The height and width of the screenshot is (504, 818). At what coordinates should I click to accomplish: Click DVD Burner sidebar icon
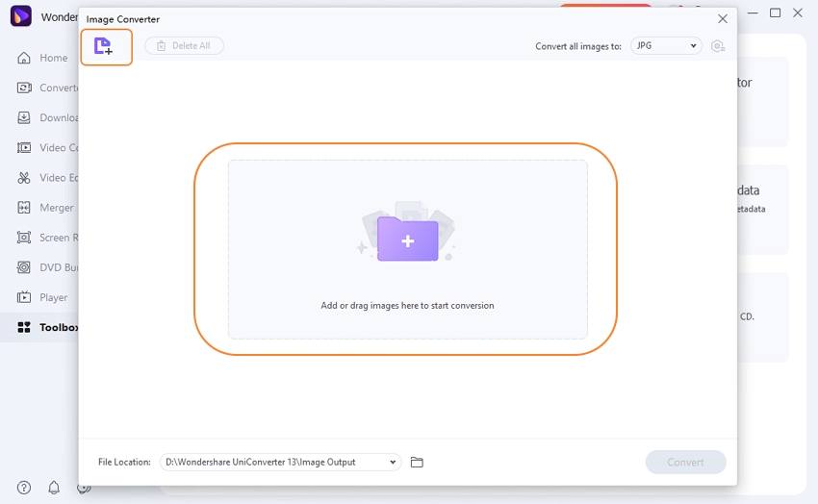(24, 267)
